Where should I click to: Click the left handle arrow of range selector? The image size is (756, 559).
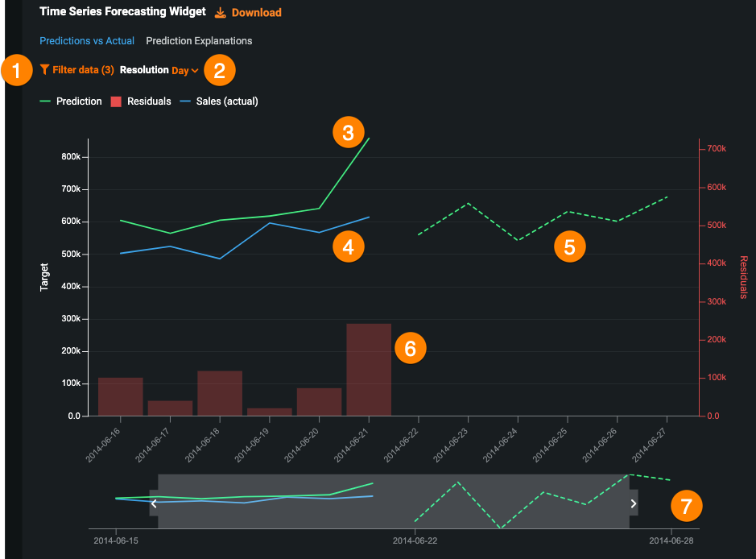[154, 503]
